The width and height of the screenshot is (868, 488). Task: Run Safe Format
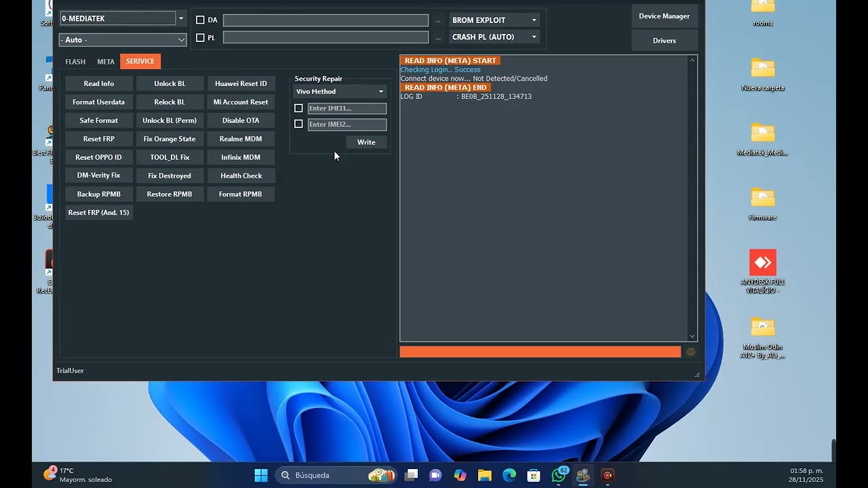99,120
